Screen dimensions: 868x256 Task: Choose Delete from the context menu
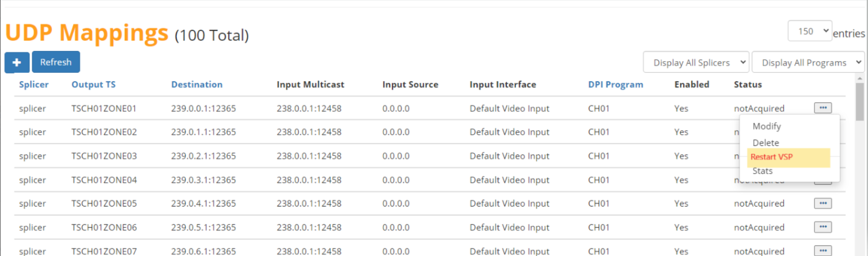click(x=765, y=143)
